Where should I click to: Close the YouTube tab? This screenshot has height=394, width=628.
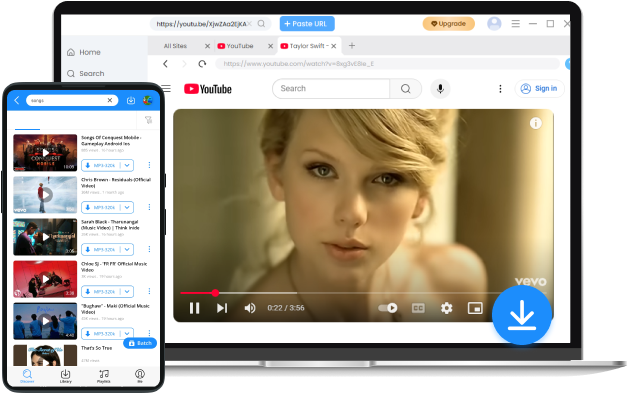point(270,46)
